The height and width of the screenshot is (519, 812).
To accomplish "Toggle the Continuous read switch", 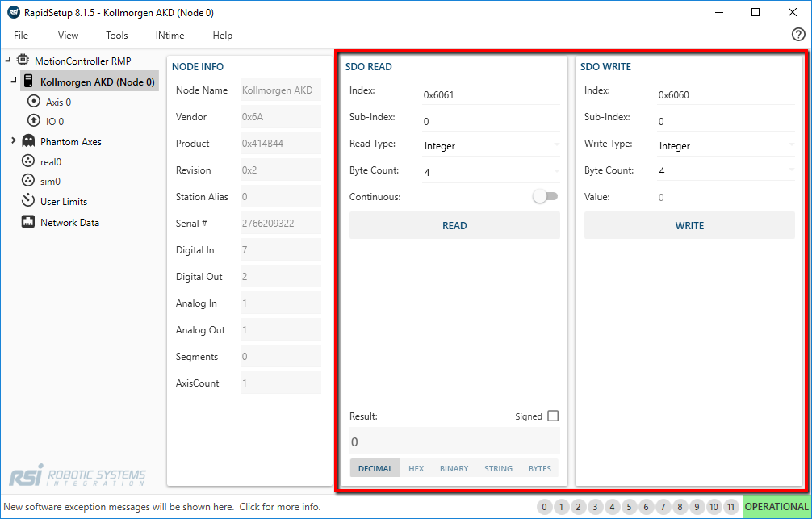I will point(546,196).
